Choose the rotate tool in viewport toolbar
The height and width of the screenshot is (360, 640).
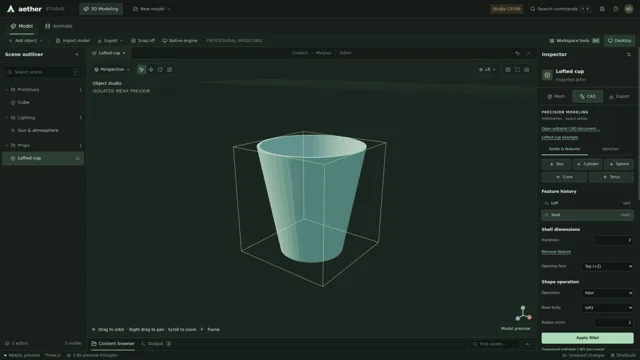[x=160, y=70]
